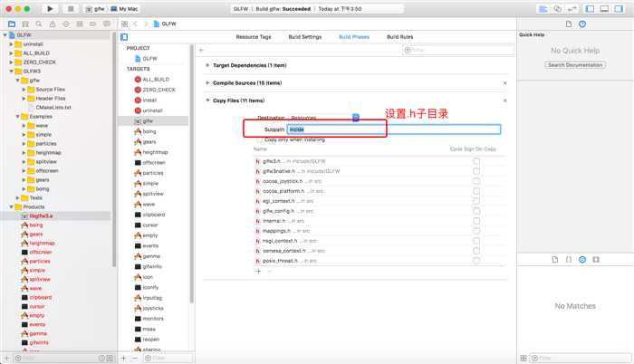Click the targets list scrollbar
Image resolution: width=634 pixels, height=364 pixels.
point(192,174)
